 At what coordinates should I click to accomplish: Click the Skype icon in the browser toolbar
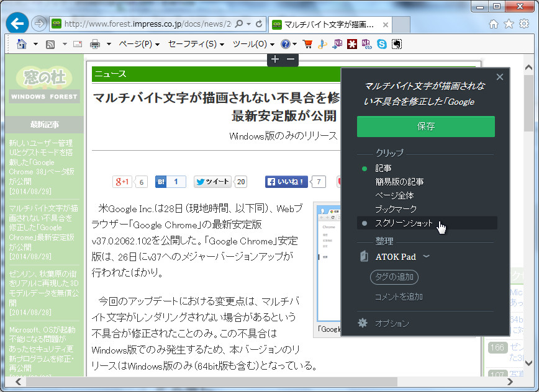coord(383,44)
